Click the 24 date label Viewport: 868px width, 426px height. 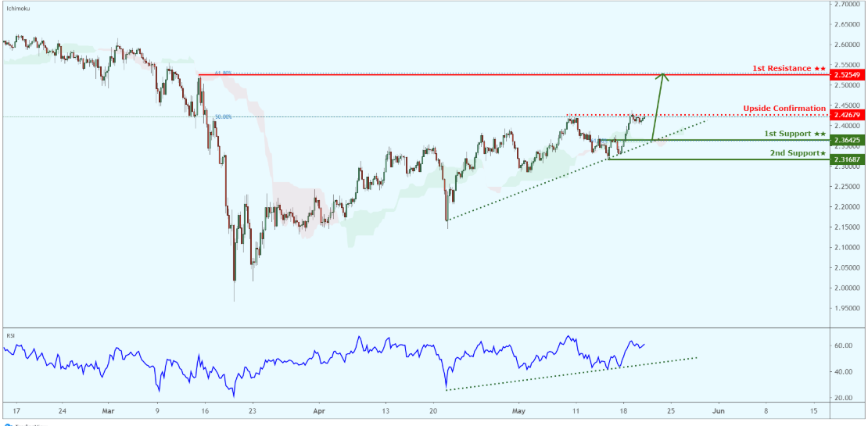tap(62, 412)
